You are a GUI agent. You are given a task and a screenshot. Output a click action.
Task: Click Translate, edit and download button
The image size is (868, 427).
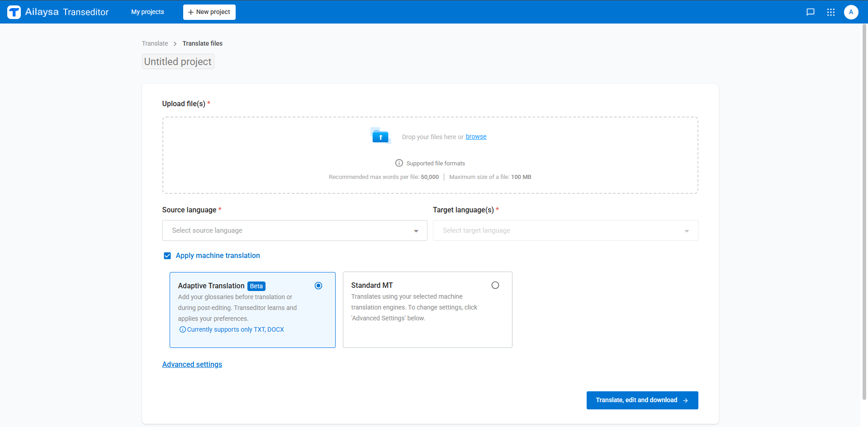tap(642, 400)
